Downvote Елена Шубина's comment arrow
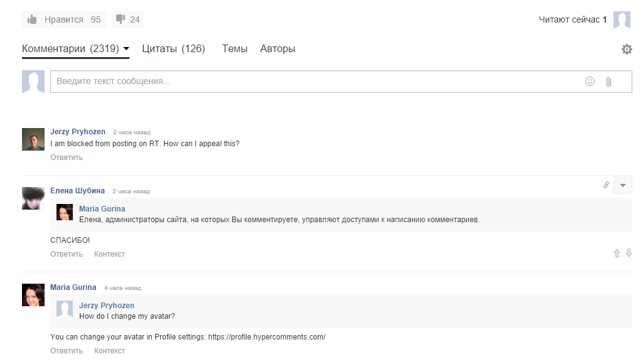 pos(629,254)
